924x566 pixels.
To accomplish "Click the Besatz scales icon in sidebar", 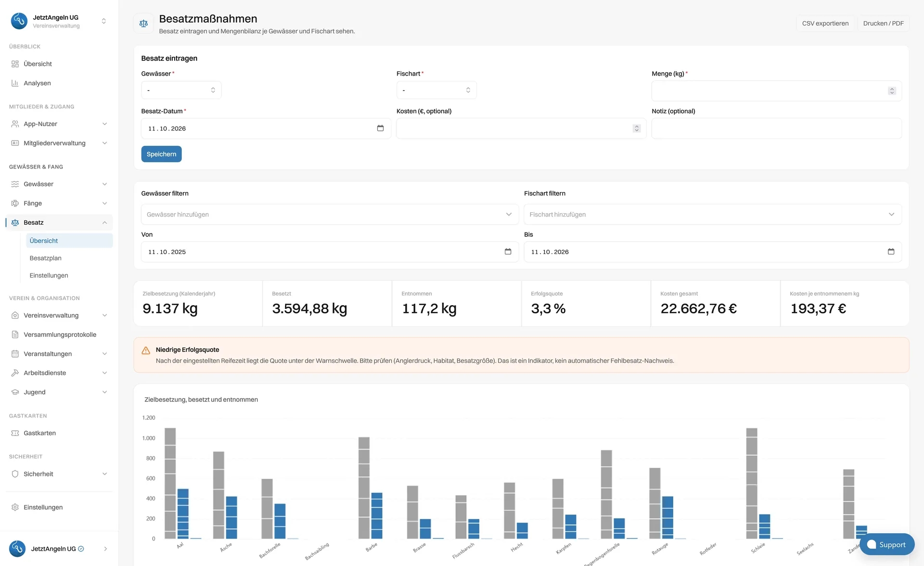I will click(15, 223).
